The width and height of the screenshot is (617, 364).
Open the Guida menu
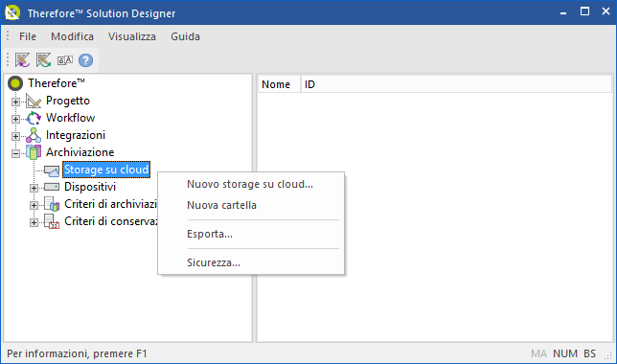pos(185,36)
